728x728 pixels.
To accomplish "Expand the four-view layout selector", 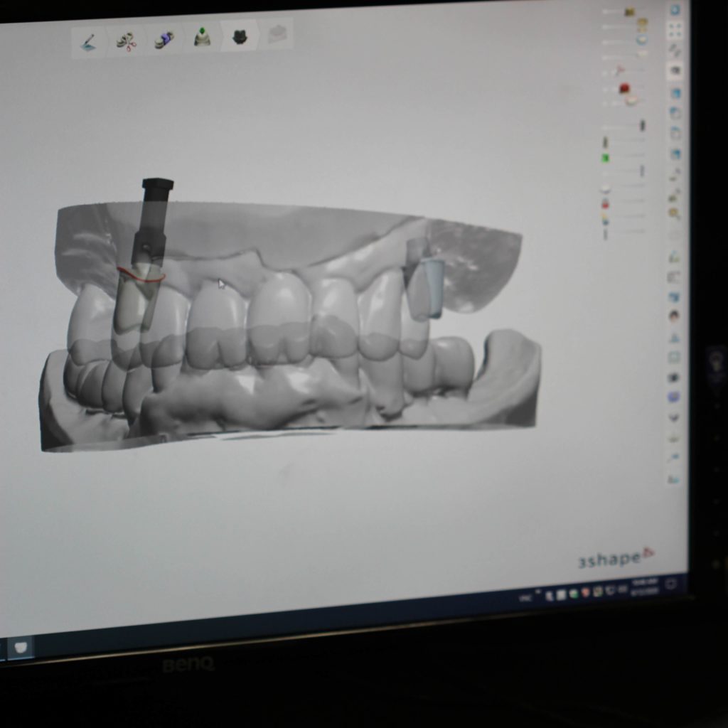I will pos(673,31).
